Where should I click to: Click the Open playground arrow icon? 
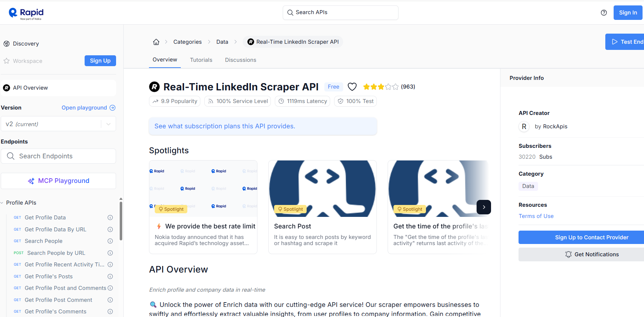[112, 108]
